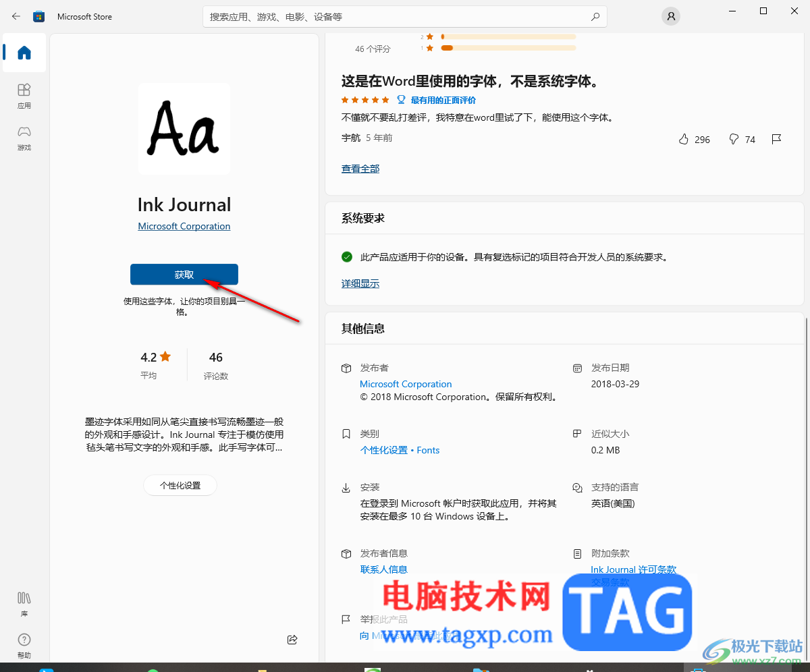Click the Ink Journal app title
The width and height of the screenshot is (810, 672).
[184, 204]
